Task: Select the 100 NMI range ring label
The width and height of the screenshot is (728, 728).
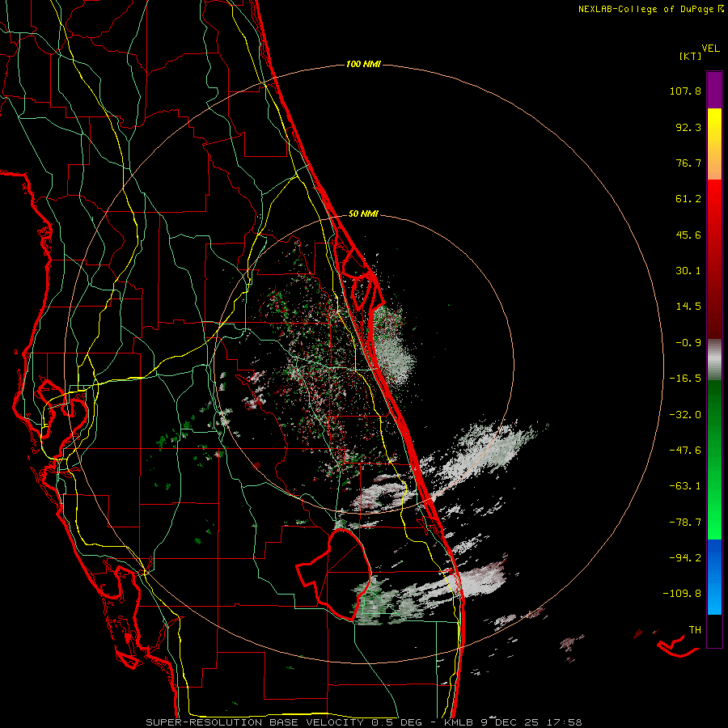Action: (363, 64)
